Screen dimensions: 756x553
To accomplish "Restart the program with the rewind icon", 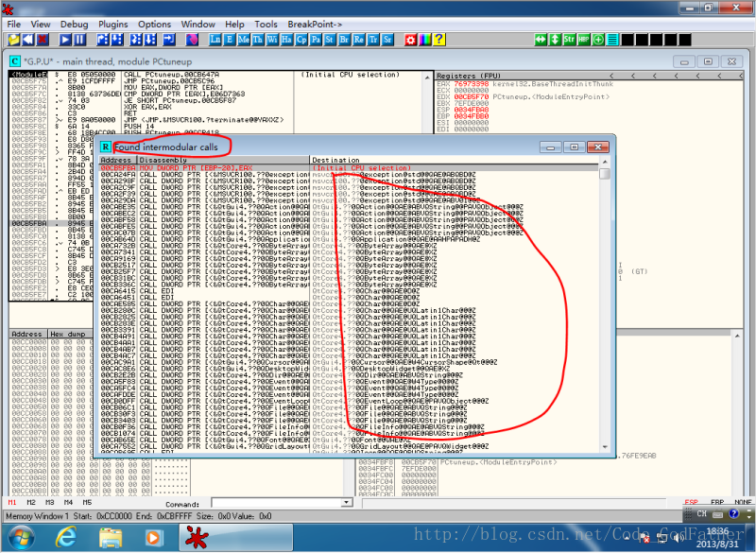I will coord(27,40).
